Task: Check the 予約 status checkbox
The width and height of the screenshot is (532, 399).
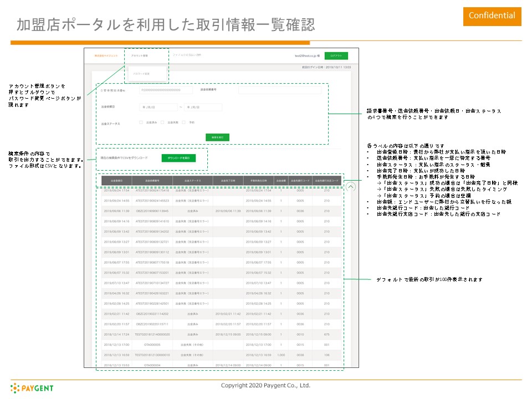Action: click(x=185, y=122)
